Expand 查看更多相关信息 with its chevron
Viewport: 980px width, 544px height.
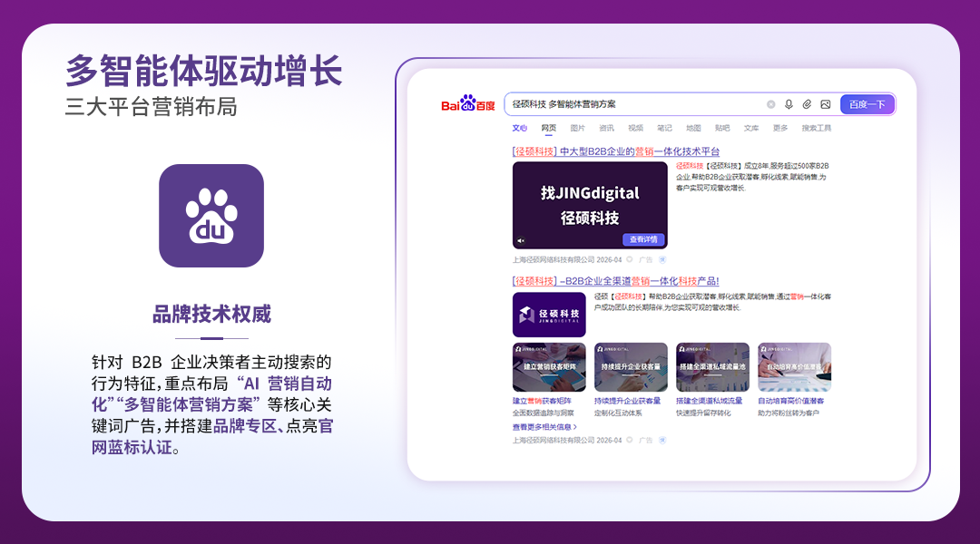pos(544,427)
